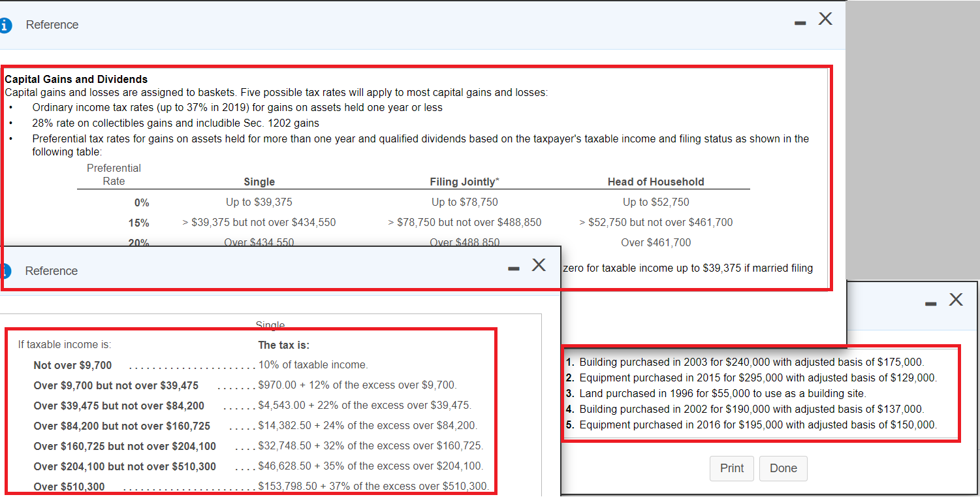Click the Done button
980x497 pixels.
pyautogui.click(x=783, y=468)
